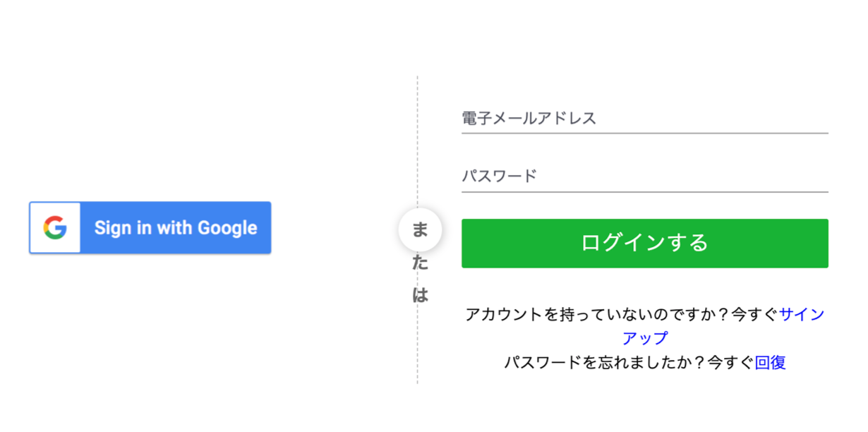Click the underline below the password field

click(x=644, y=191)
